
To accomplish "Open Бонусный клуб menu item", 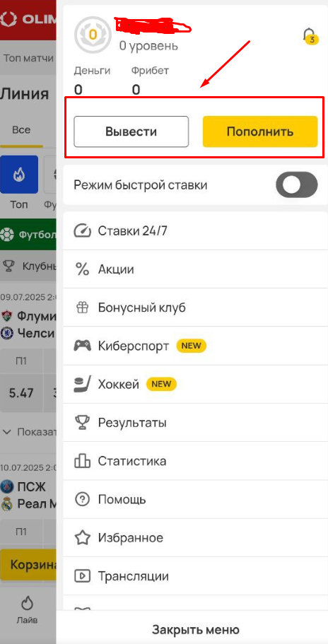I will (x=195, y=308).
